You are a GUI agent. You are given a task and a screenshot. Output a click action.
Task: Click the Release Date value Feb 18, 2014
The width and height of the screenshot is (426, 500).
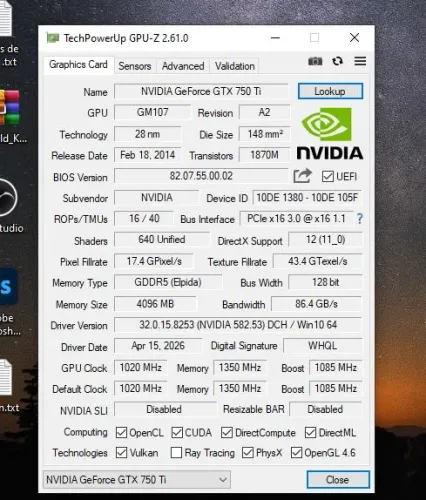[148, 155]
